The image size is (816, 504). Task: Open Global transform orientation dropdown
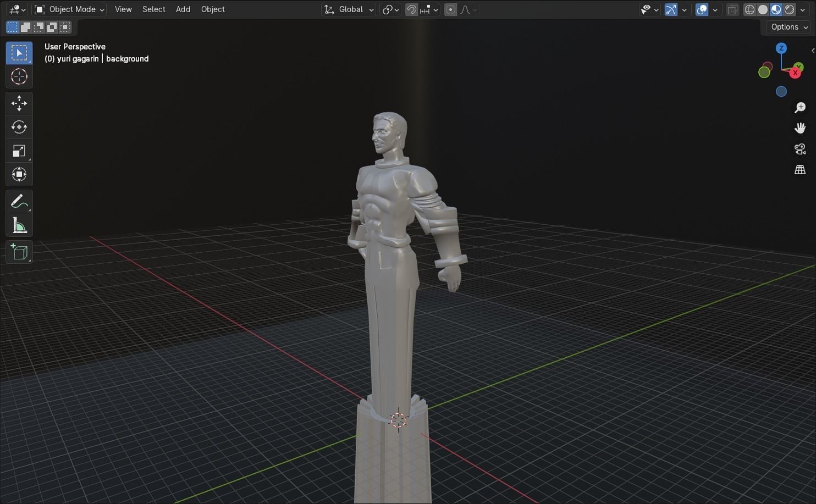click(x=349, y=9)
